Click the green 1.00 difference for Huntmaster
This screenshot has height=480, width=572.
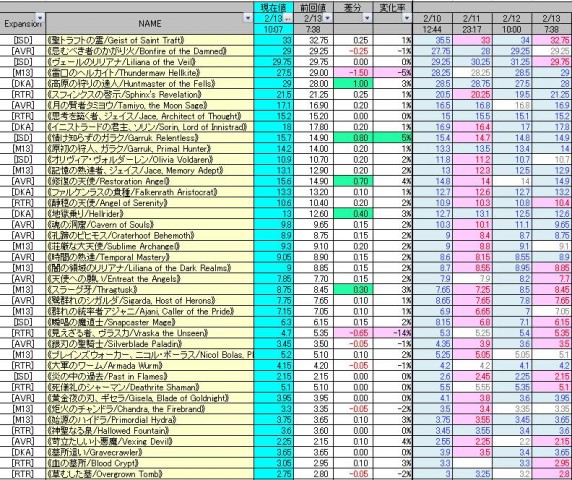353,84
